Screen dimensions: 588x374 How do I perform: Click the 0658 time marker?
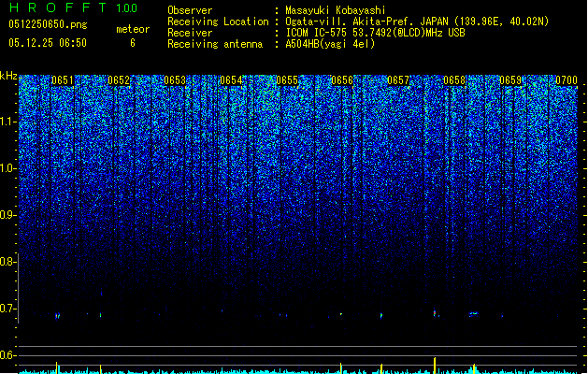pos(454,80)
